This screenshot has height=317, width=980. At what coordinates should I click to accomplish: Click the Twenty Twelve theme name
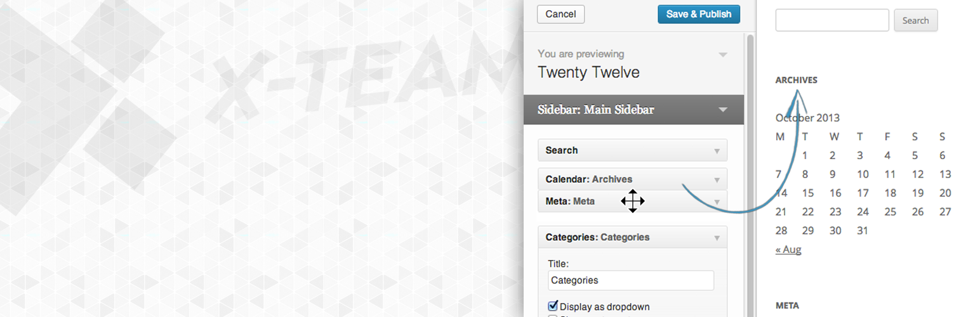tap(588, 72)
